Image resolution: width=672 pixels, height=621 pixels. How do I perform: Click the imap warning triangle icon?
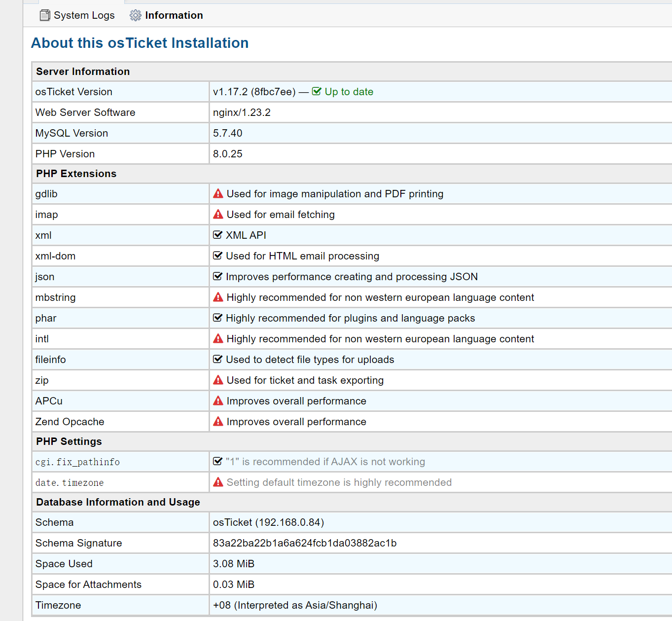(x=218, y=215)
